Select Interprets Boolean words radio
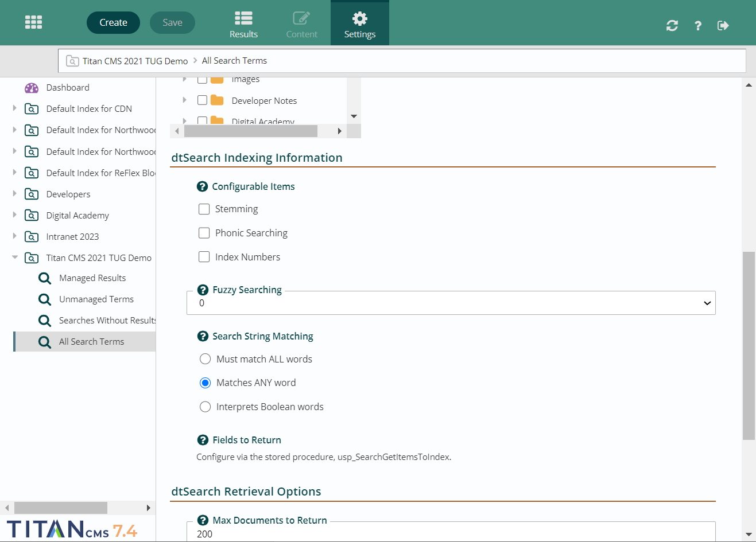This screenshot has width=756, height=542. (205, 407)
